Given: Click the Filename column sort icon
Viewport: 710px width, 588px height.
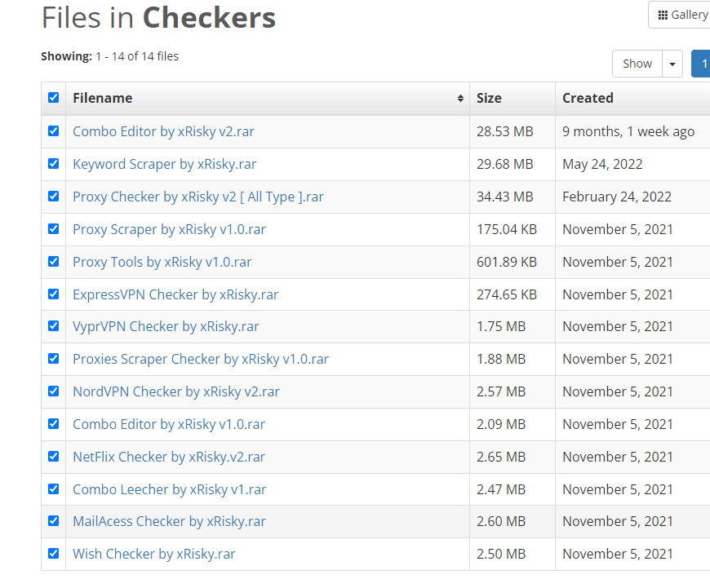Looking at the screenshot, I should [461, 99].
